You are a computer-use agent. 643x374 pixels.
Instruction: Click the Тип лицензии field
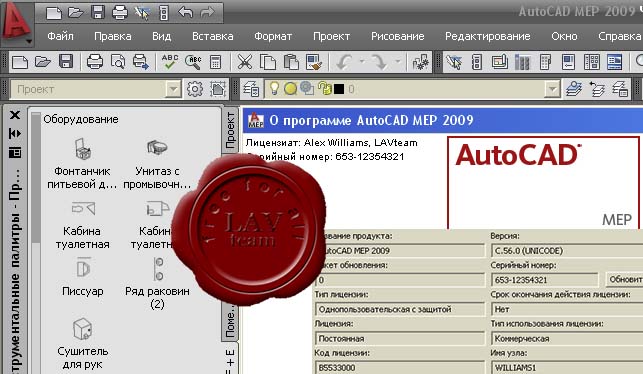400,309
